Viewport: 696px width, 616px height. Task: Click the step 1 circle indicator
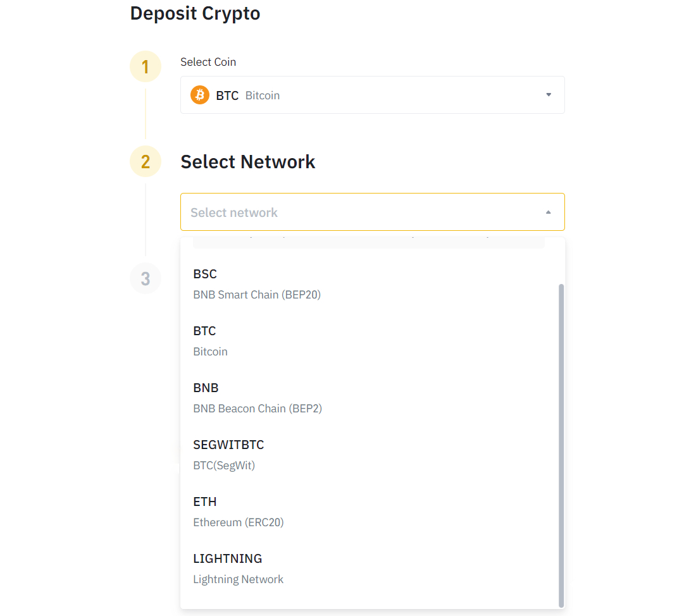[146, 66]
